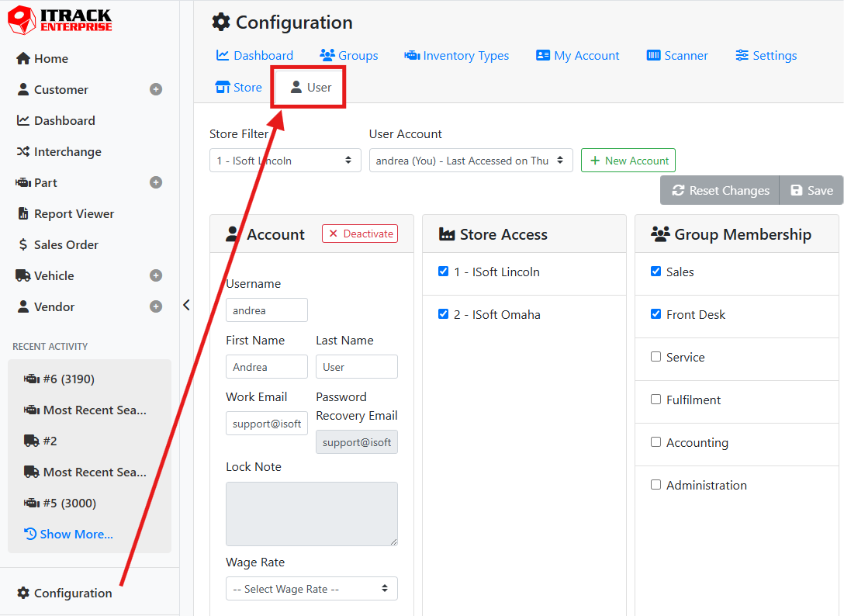
Task: Open recent activity item #6 (3190)
Action: [68, 379]
